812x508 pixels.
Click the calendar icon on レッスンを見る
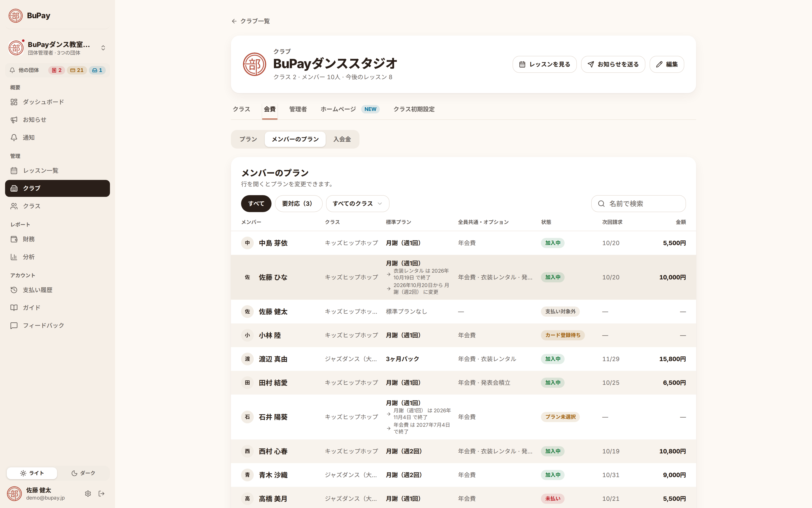click(523, 64)
